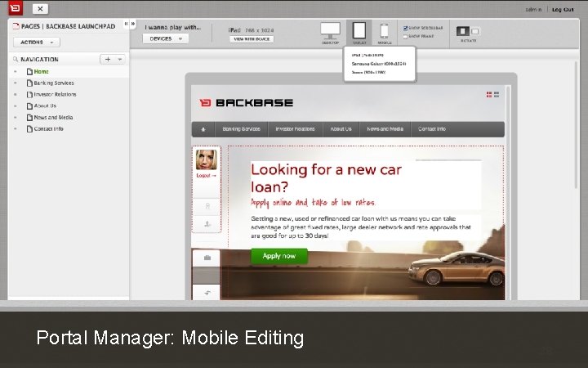Click the View With Device button

click(252, 39)
